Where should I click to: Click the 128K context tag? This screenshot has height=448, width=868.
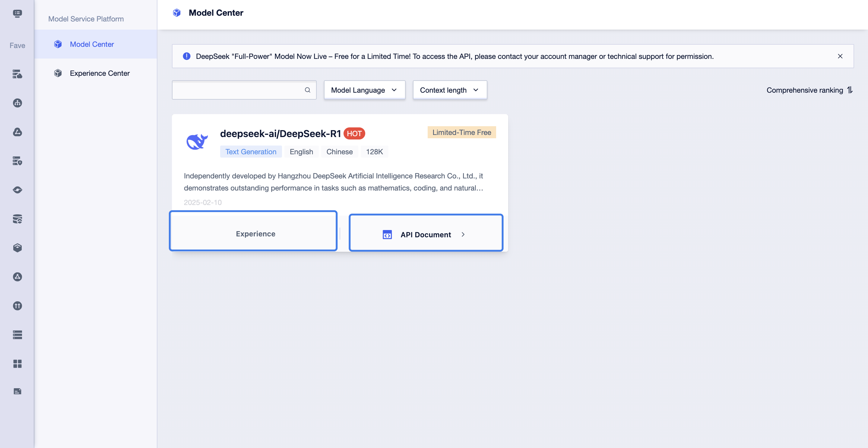tap(374, 152)
